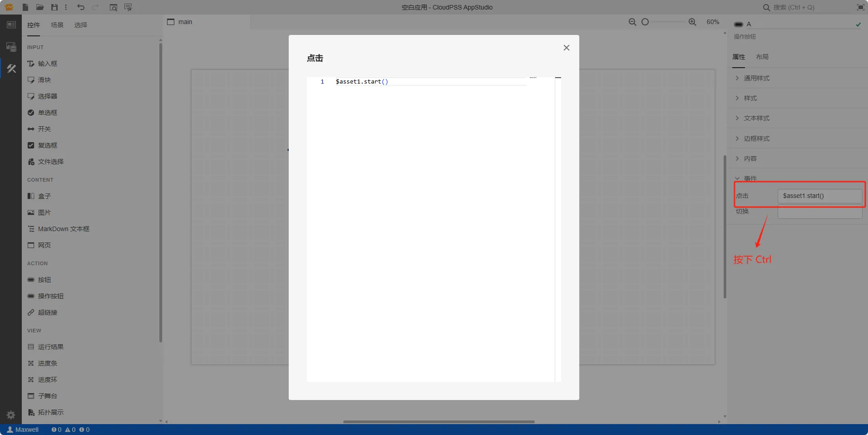Select the tools sidebar icon
Viewport: 868px width, 435px height.
(x=11, y=69)
